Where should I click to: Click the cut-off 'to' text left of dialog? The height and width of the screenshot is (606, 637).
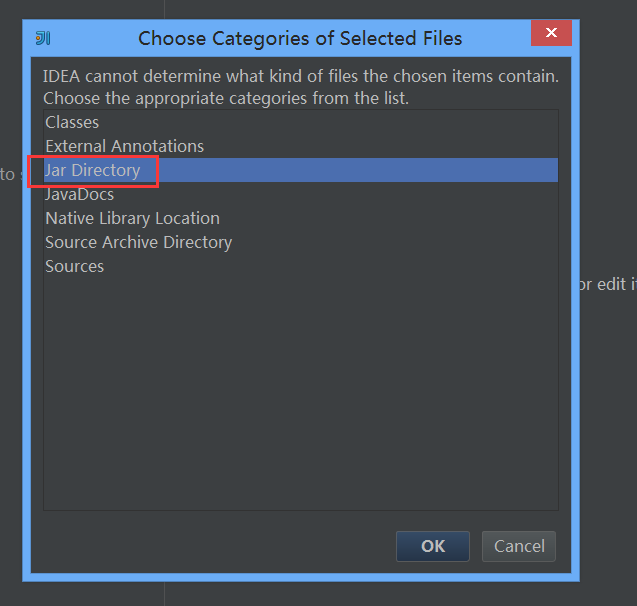[8, 174]
